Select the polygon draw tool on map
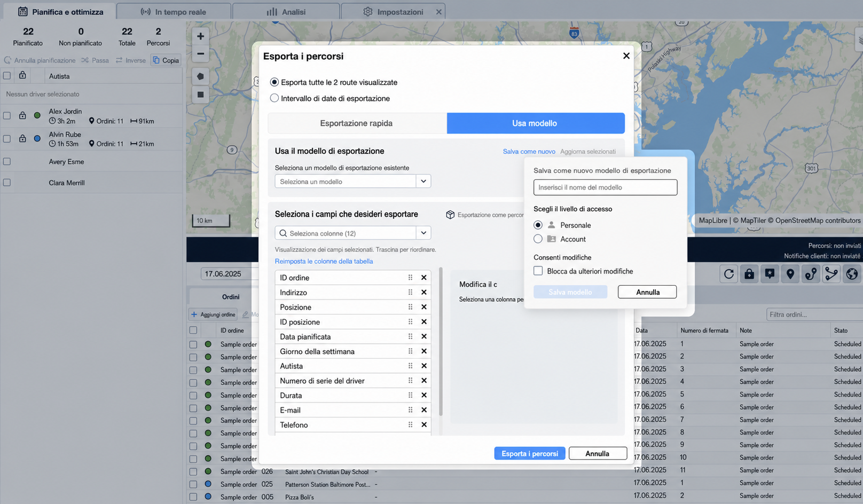The image size is (863, 504). [x=200, y=76]
